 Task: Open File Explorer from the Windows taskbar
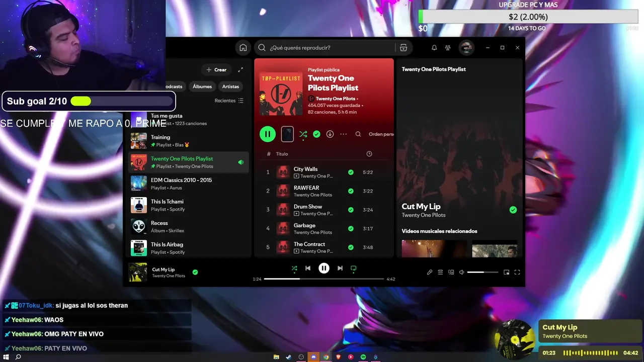point(276,357)
